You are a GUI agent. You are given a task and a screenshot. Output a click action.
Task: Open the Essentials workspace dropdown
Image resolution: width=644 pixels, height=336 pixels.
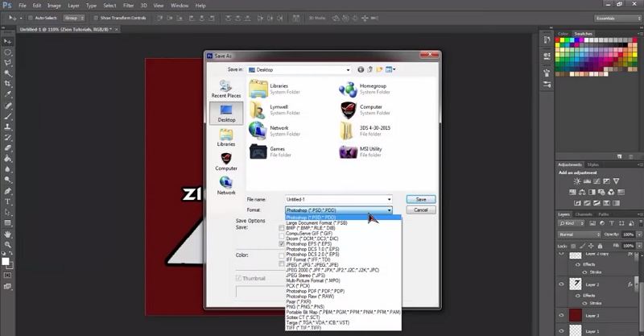click(617, 19)
